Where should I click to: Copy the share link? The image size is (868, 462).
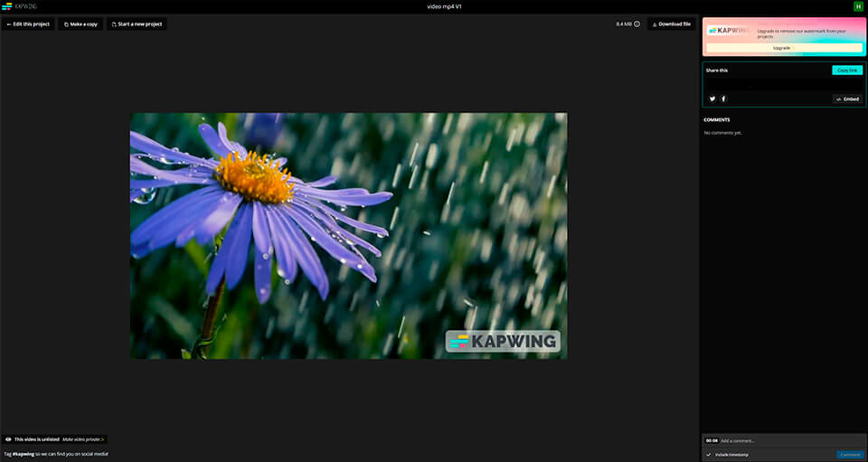click(x=847, y=71)
